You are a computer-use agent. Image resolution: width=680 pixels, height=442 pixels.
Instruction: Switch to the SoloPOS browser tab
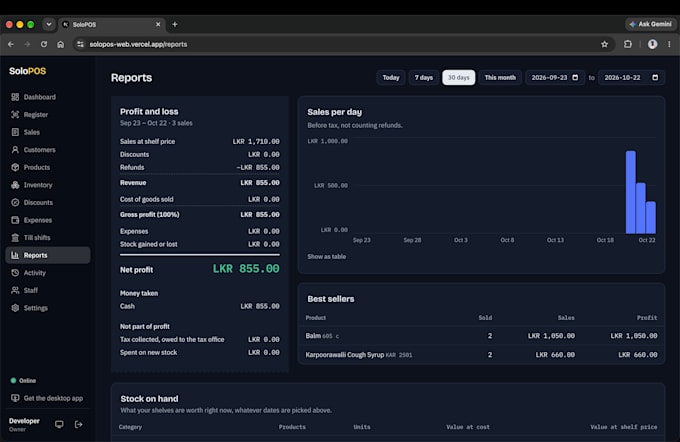[x=112, y=24]
